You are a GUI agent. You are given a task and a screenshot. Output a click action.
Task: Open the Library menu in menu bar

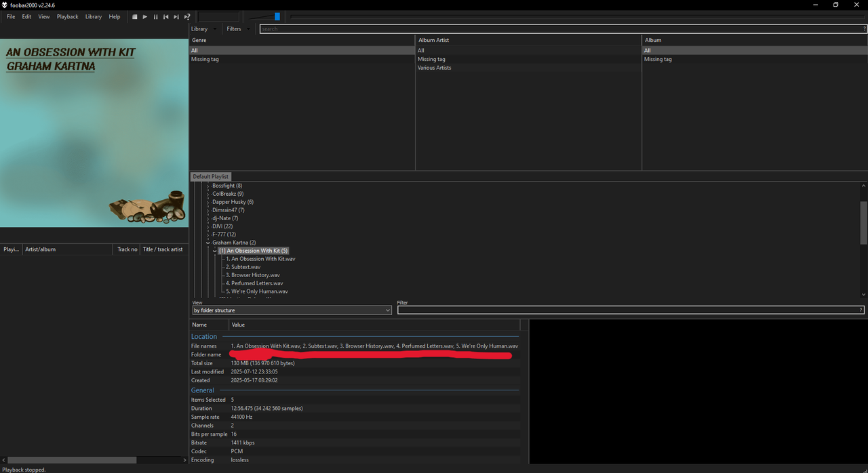[x=94, y=17]
